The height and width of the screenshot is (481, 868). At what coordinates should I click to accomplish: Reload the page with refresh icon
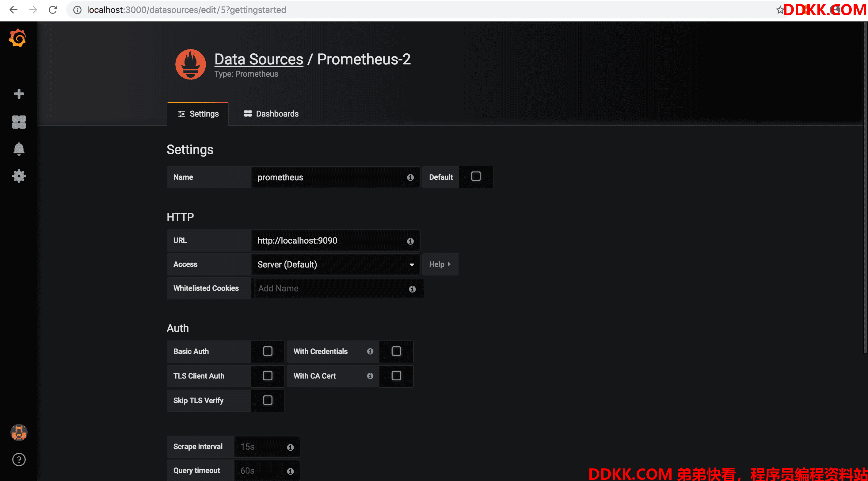53,10
